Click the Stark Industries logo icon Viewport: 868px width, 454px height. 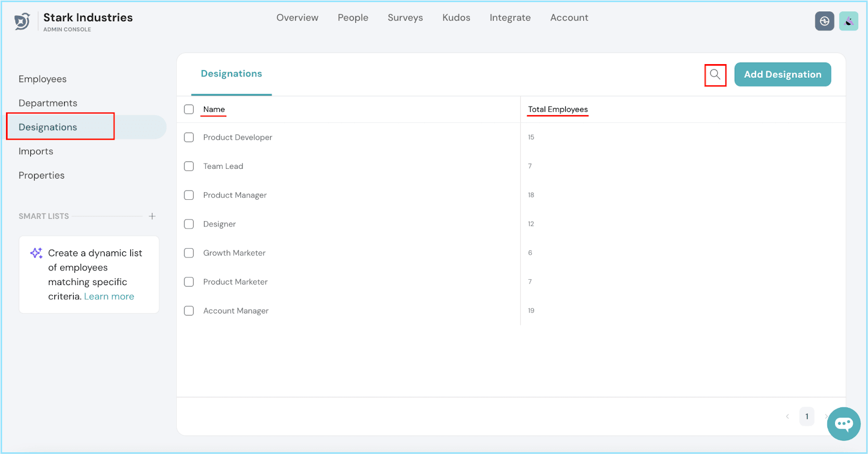[22, 22]
